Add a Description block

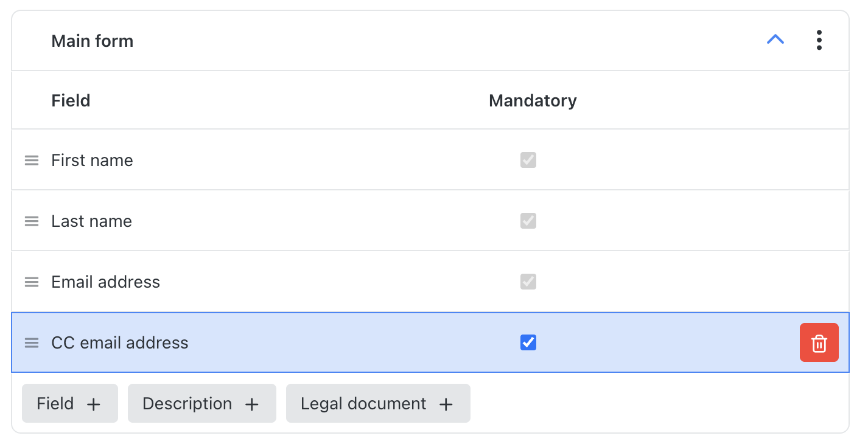(x=202, y=403)
